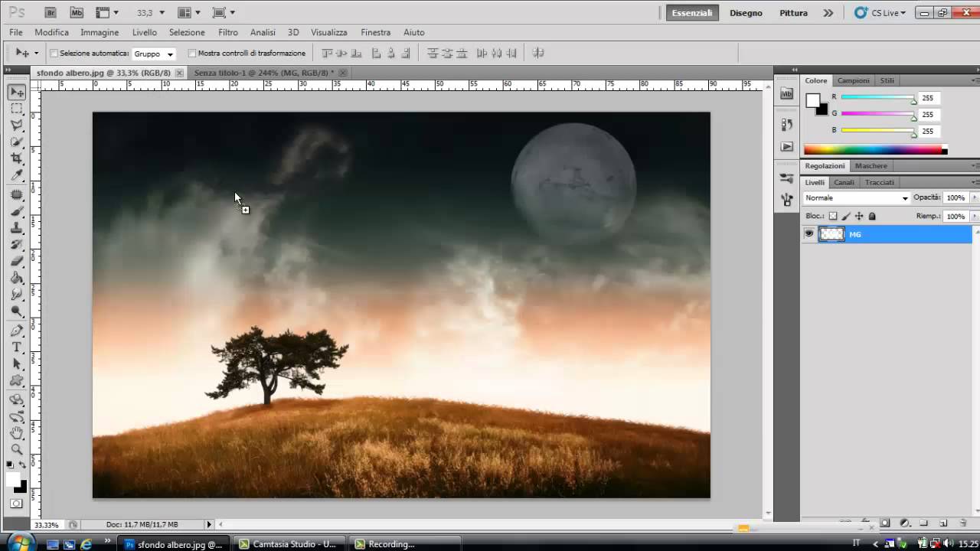
Task: Select the Hand tool
Action: pyautogui.click(x=17, y=433)
